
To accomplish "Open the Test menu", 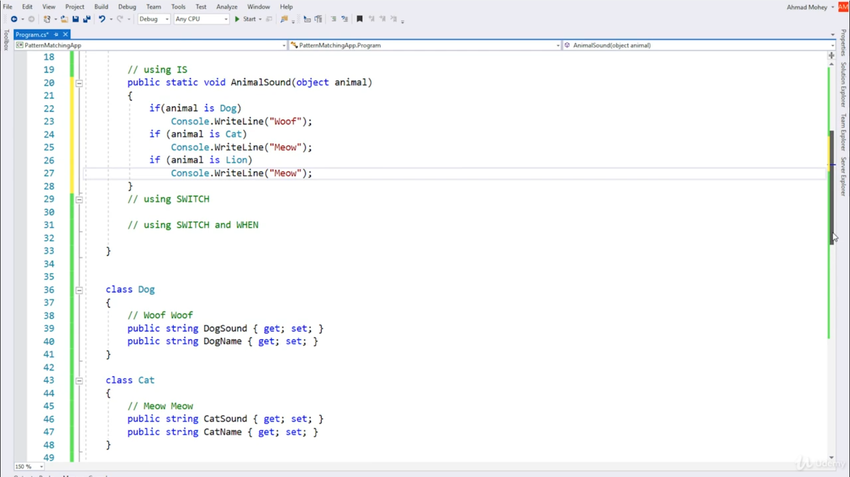I will coord(201,7).
